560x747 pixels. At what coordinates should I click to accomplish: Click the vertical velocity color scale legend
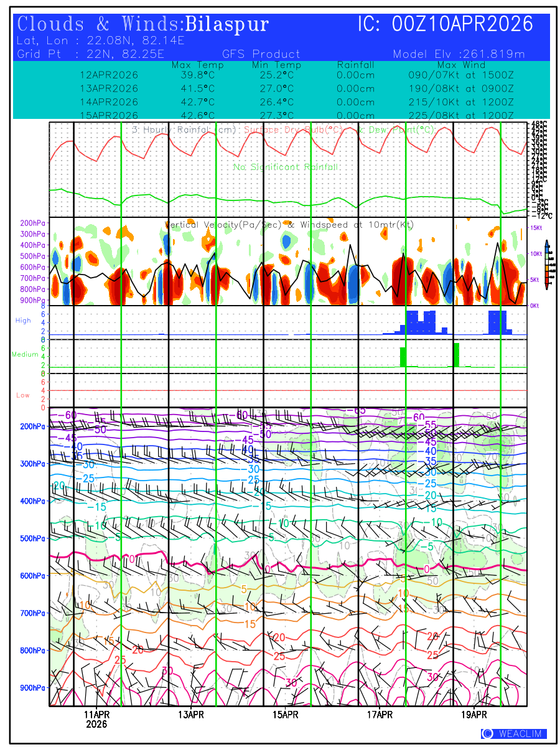tap(546, 265)
